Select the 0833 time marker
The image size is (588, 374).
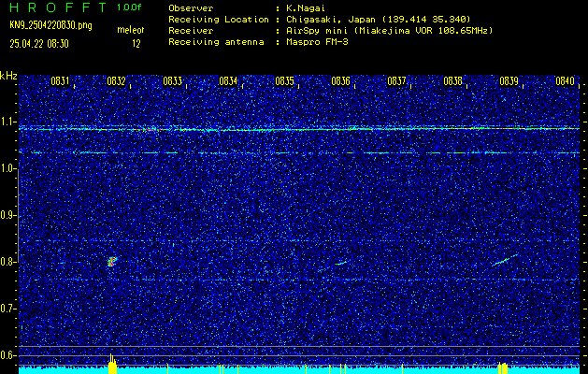click(x=173, y=81)
